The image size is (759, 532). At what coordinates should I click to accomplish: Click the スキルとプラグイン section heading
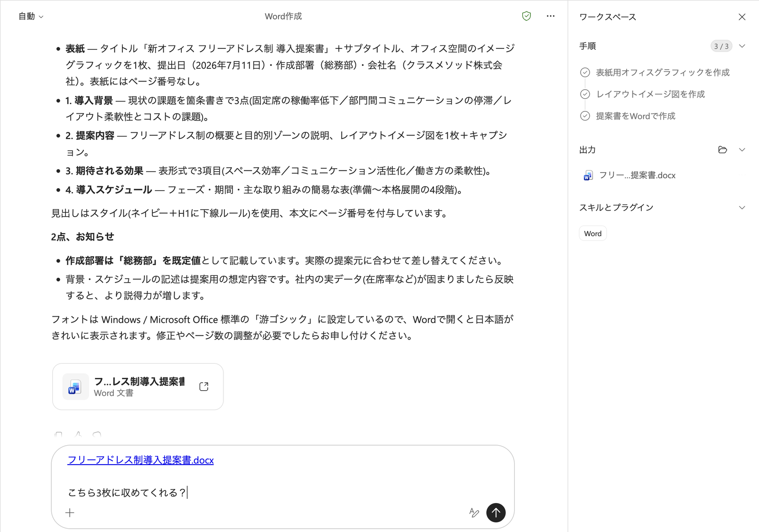click(x=616, y=208)
